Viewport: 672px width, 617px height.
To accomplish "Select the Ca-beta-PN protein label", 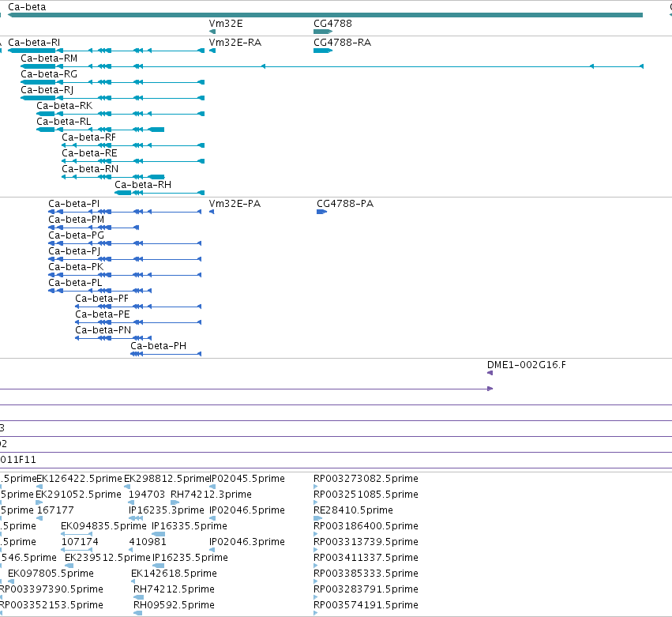I will pyautogui.click(x=103, y=330).
